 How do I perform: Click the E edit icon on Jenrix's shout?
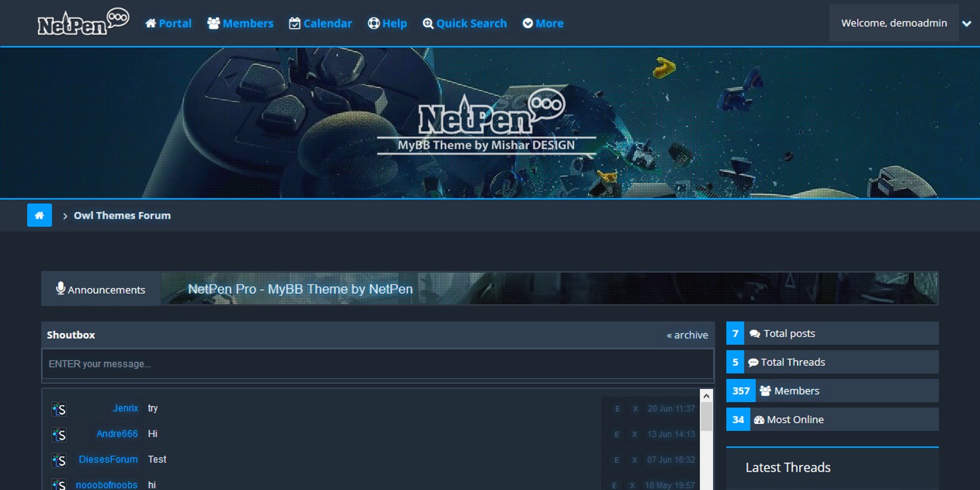tap(617, 409)
